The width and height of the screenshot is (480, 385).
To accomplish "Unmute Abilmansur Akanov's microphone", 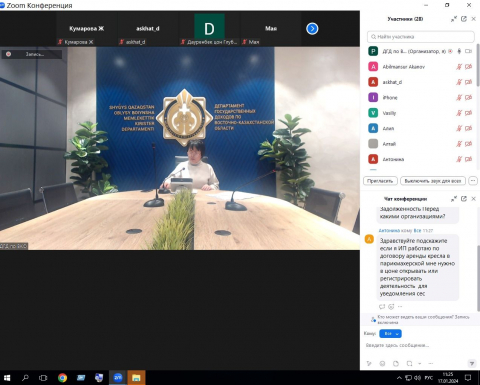I will [459, 67].
